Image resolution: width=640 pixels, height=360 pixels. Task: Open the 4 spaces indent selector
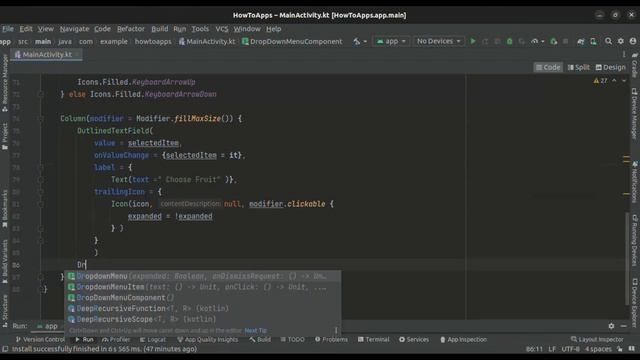coord(598,349)
